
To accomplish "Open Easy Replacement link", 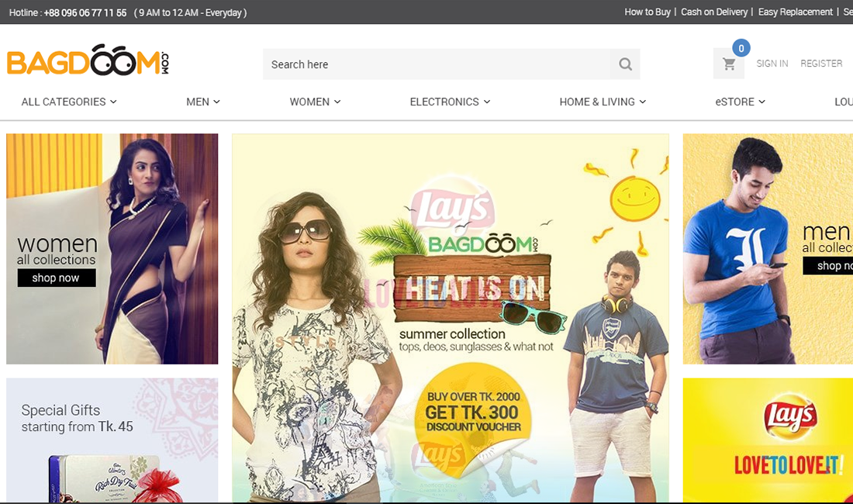I will point(796,12).
